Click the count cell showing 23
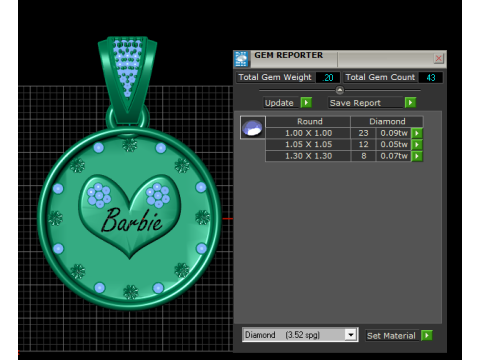This screenshot has width=480, height=360. [x=363, y=133]
